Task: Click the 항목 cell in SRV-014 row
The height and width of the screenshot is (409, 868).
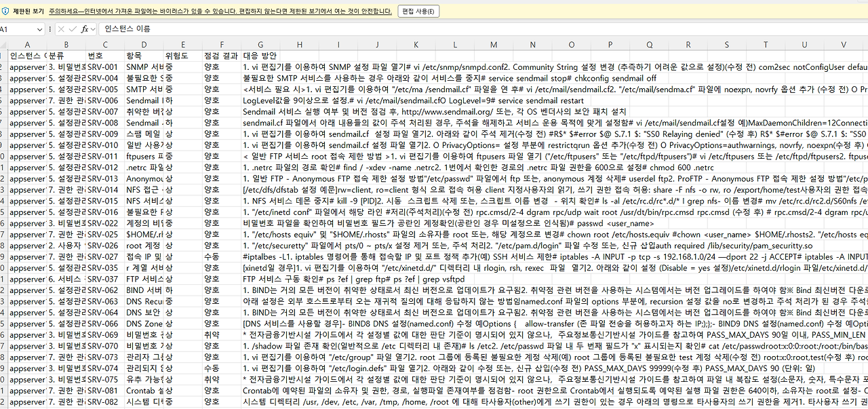Action: (144, 190)
